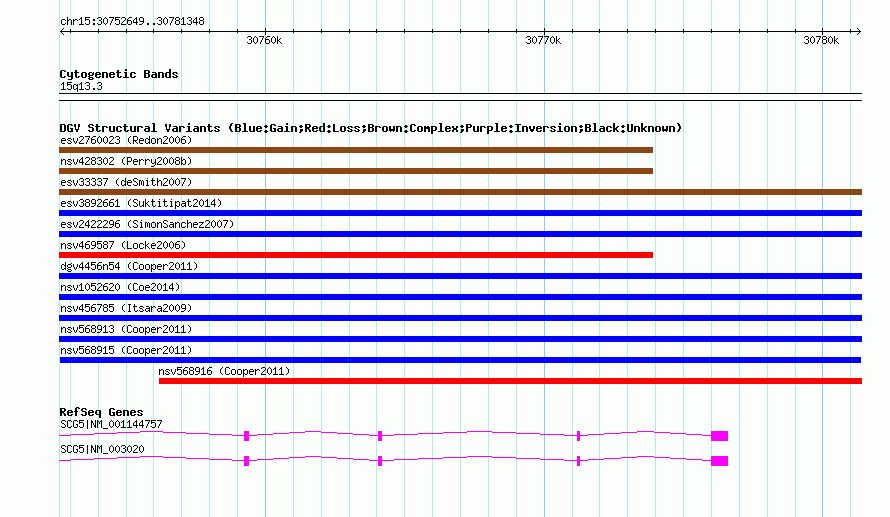Click the SCG5|NM_003020 transcript label
890x517 pixels.
102,449
